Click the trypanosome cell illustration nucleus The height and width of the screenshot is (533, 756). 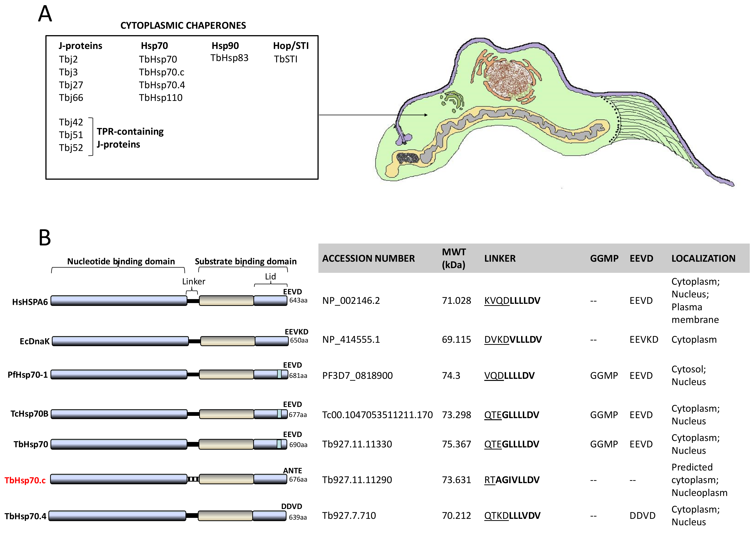point(509,80)
